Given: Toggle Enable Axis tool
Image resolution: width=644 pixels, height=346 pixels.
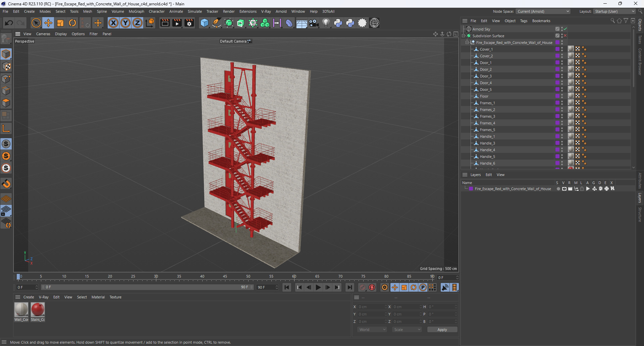Looking at the screenshot, I should pyautogui.click(x=6, y=128).
